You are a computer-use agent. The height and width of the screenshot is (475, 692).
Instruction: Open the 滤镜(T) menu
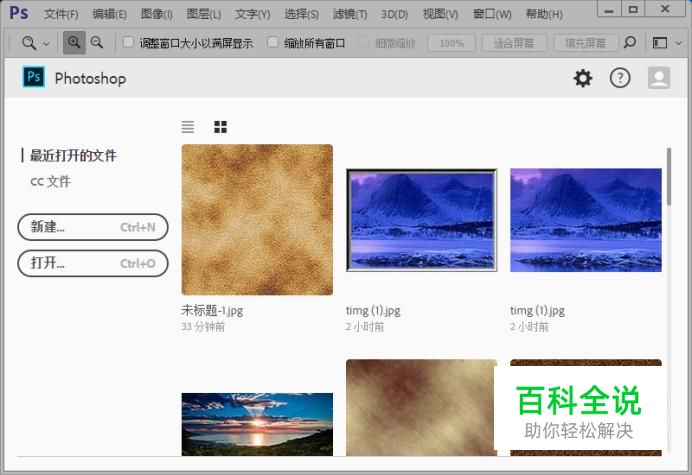point(350,14)
